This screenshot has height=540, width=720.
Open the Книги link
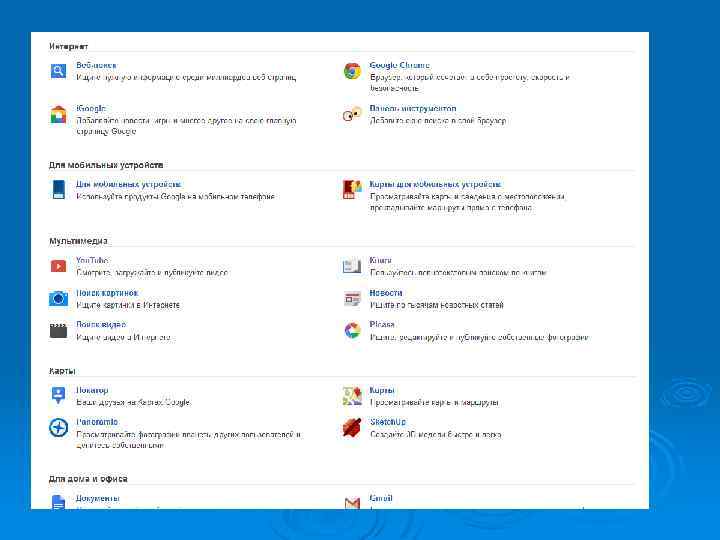[380, 260]
